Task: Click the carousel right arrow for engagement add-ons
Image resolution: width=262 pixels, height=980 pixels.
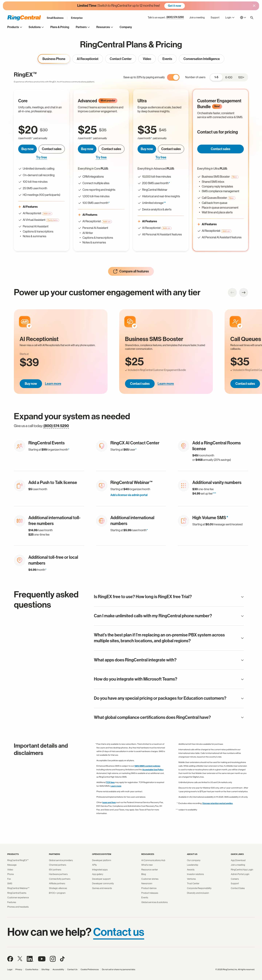Action: (x=243, y=292)
